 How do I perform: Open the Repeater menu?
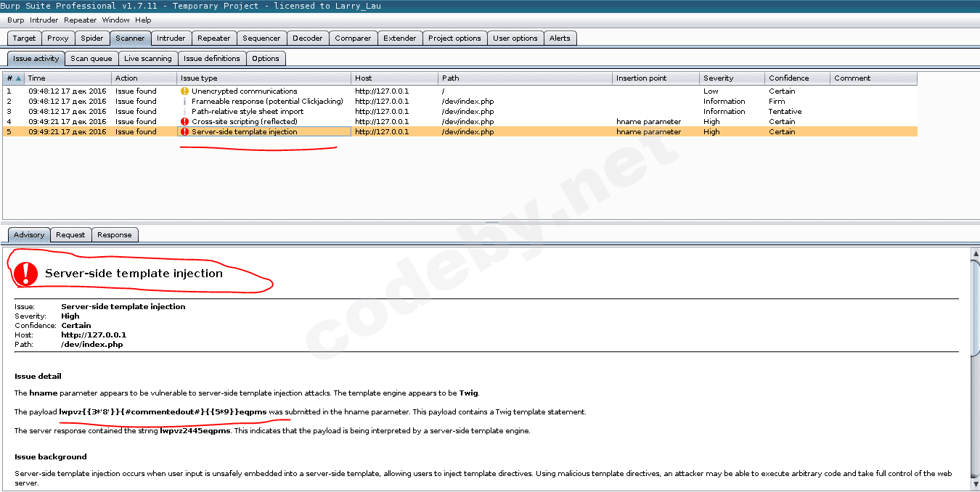(x=80, y=20)
